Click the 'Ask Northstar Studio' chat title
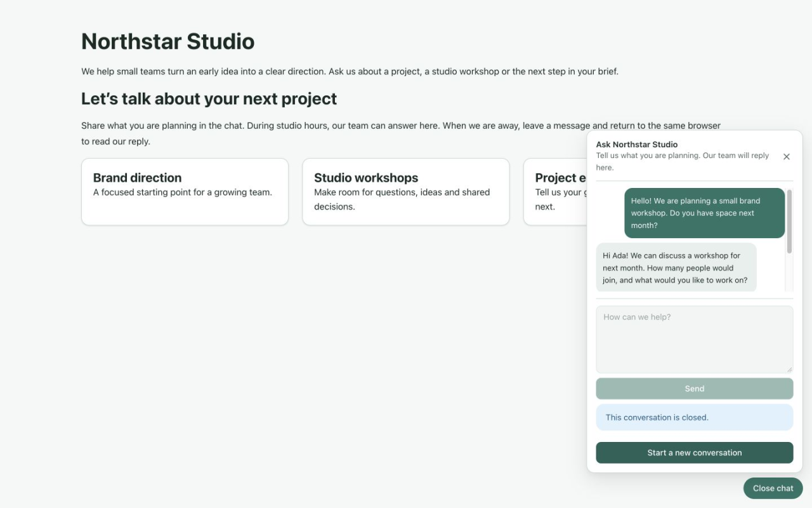Viewport: 812px width, 508px height. click(637, 144)
